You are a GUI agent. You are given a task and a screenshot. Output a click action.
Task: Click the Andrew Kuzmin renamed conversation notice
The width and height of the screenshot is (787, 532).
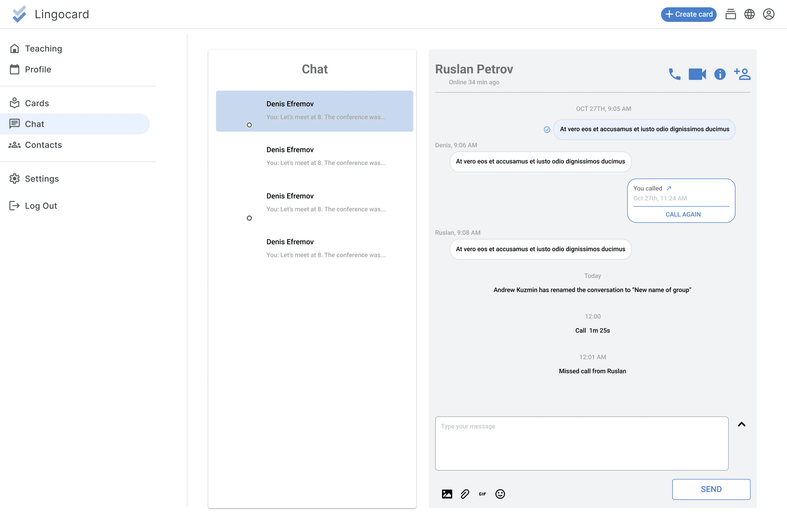[592, 290]
